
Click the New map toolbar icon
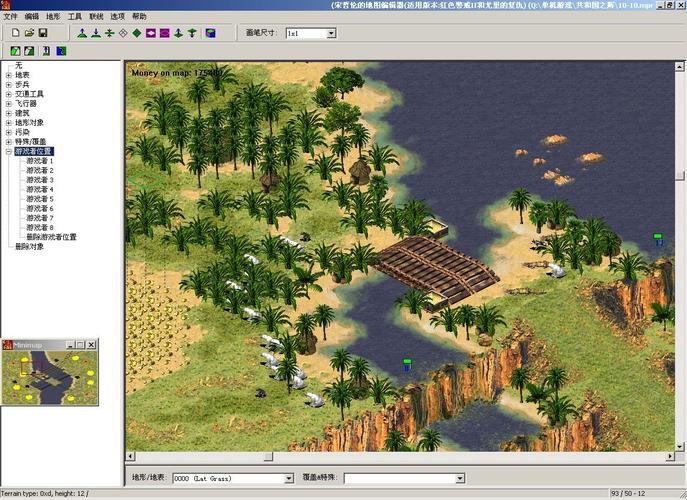point(17,33)
